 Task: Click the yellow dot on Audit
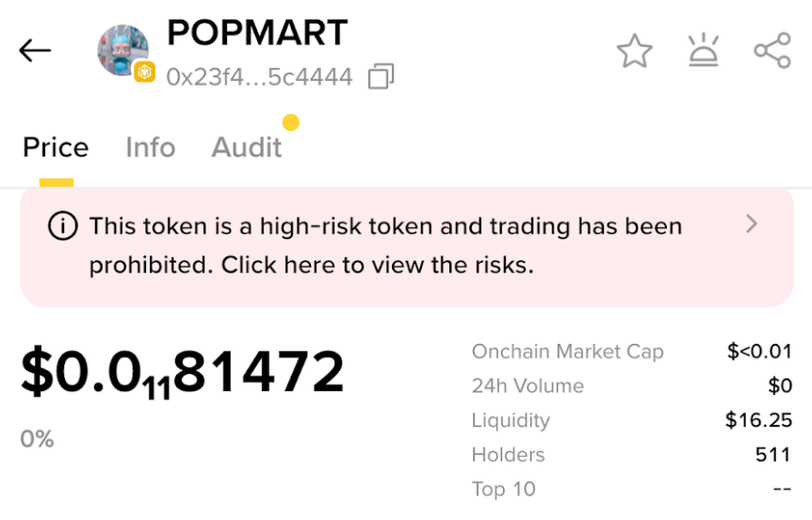pyautogui.click(x=291, y=122)
